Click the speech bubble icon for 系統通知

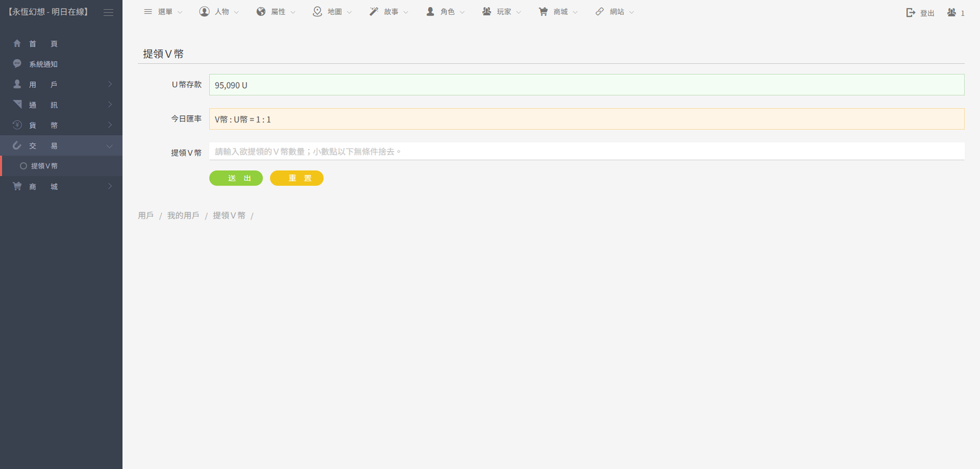click(x=18, y=64)
